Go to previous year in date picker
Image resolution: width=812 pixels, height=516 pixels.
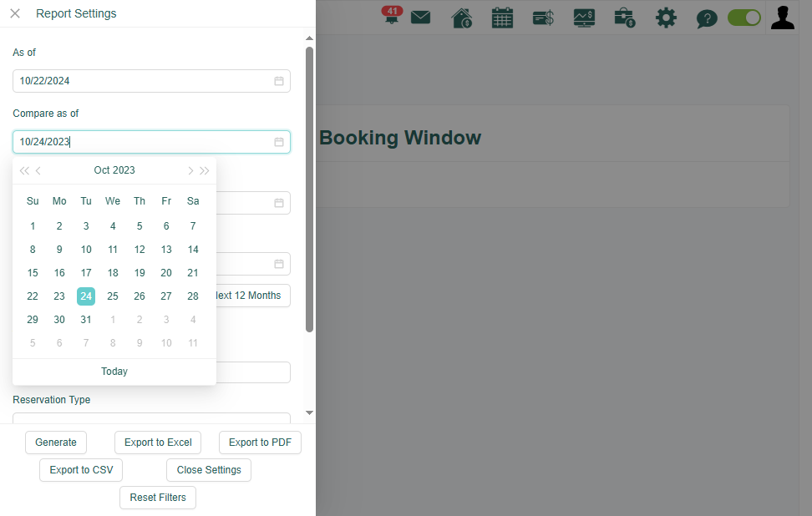pos(24,171)
